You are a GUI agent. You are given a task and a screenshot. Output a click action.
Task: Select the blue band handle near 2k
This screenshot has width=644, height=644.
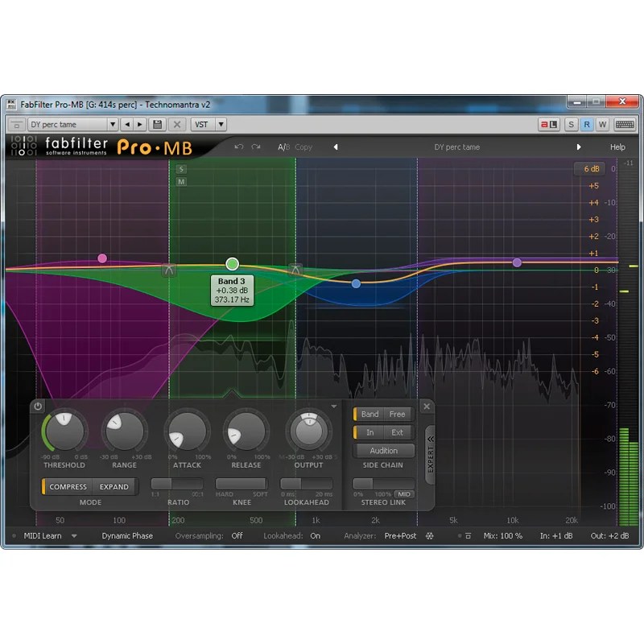pyautogui.click(x=356, y=283)
